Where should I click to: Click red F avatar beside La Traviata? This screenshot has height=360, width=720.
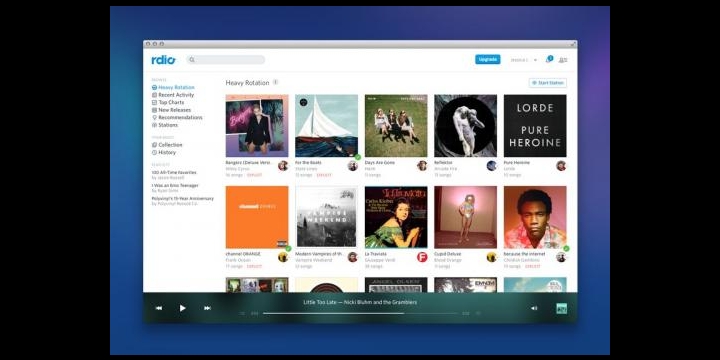tap(422, 257)
